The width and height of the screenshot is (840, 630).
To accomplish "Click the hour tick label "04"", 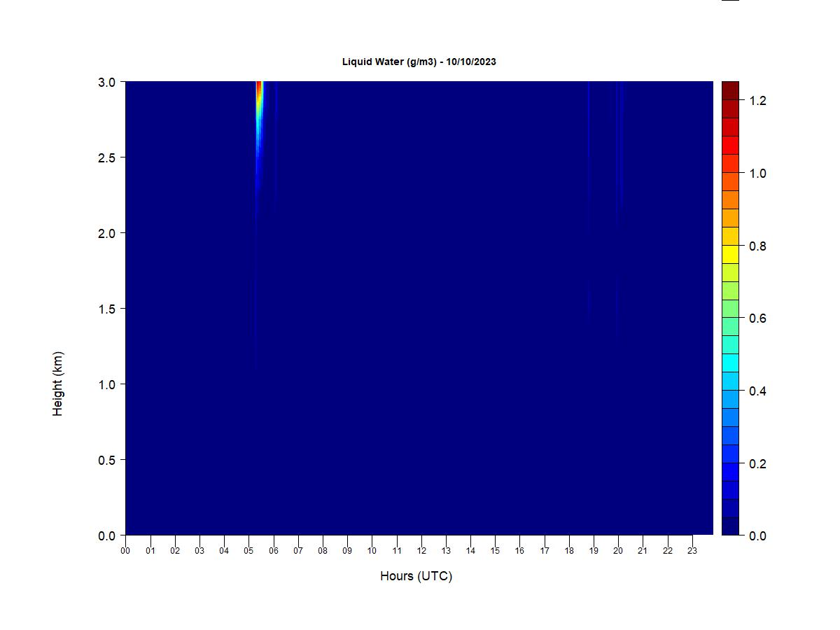I will [224, 551].
